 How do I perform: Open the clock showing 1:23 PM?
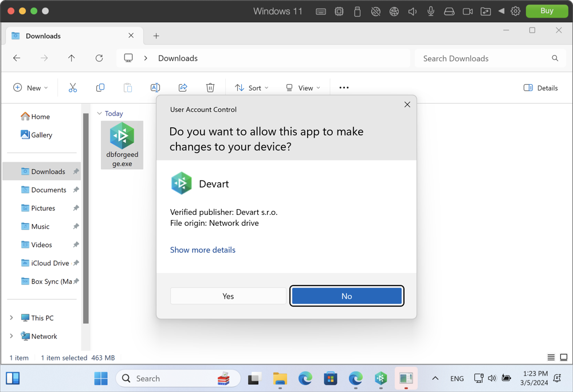click(534, 378)
